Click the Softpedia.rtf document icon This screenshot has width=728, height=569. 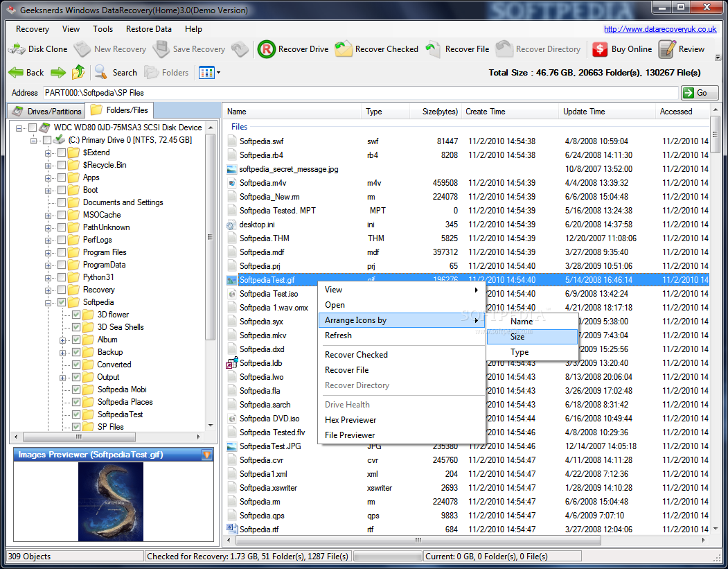[231, 529]
